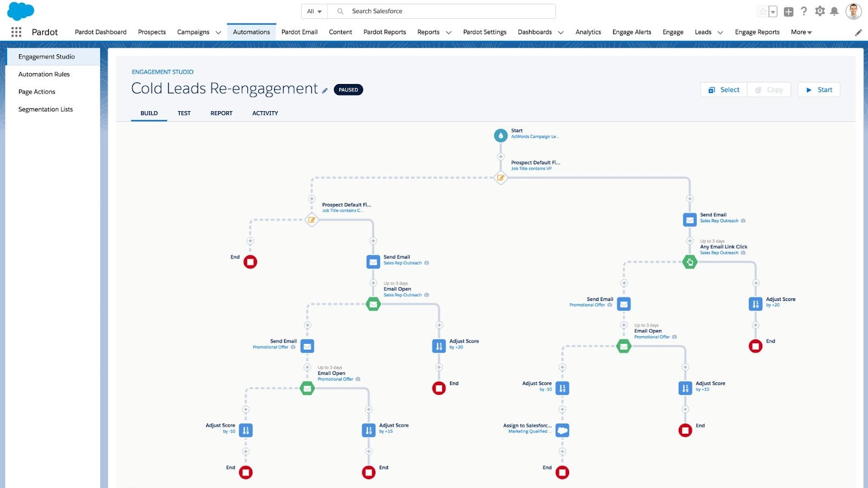The image size is (868, 488).
Task: Switch to the REPORT tab
Action: pyautogui.click(x=221, y=113)
